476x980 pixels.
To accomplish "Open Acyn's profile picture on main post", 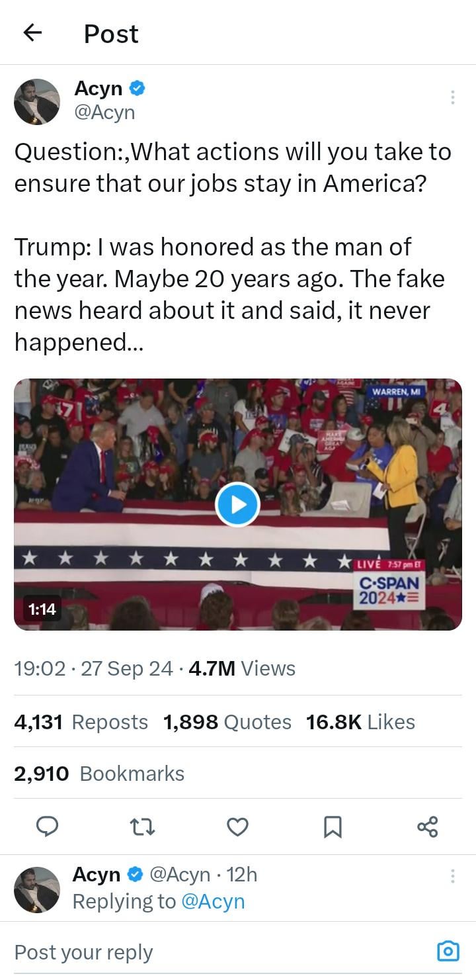I will (x=37, y=101).
